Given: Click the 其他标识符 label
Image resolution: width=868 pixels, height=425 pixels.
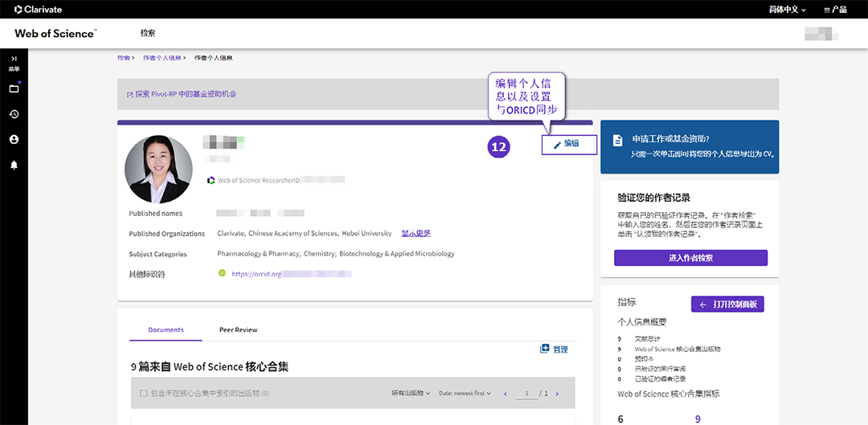Looking at the screenshot, I should pyautogui.click(x=147, y=274).
